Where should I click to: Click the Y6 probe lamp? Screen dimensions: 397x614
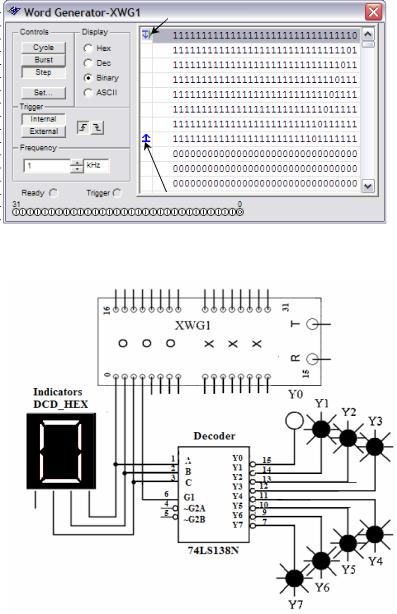click(x=321, y=561)
